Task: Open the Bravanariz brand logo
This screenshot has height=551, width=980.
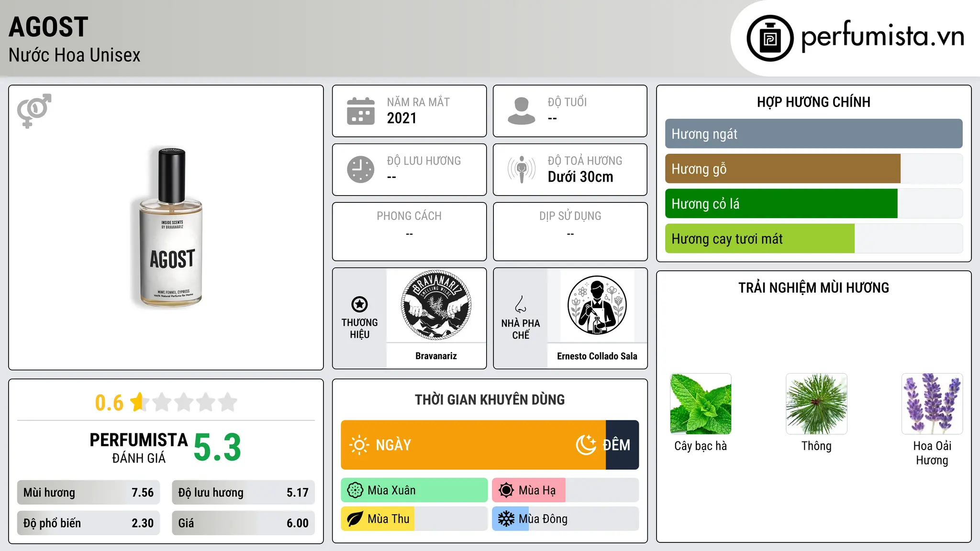Action: 436,305
